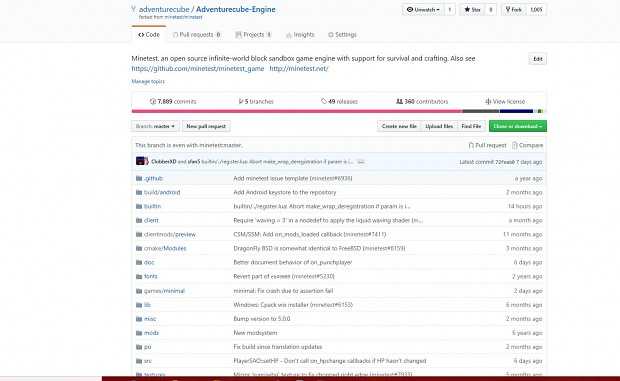
Task: Click Manage topics
Action: pos(148,81)
